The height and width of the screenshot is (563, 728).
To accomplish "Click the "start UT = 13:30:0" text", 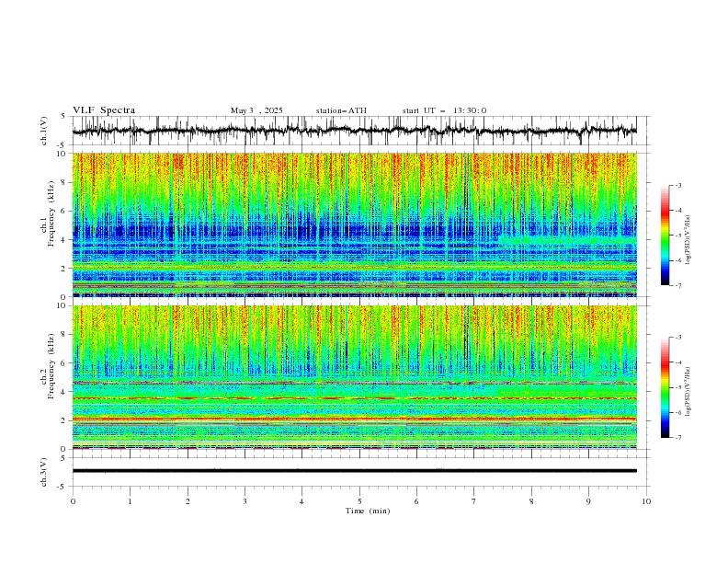I will point(444,110).
